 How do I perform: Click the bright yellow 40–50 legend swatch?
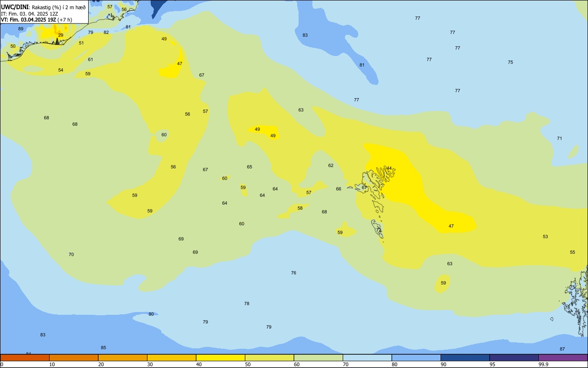220,357
